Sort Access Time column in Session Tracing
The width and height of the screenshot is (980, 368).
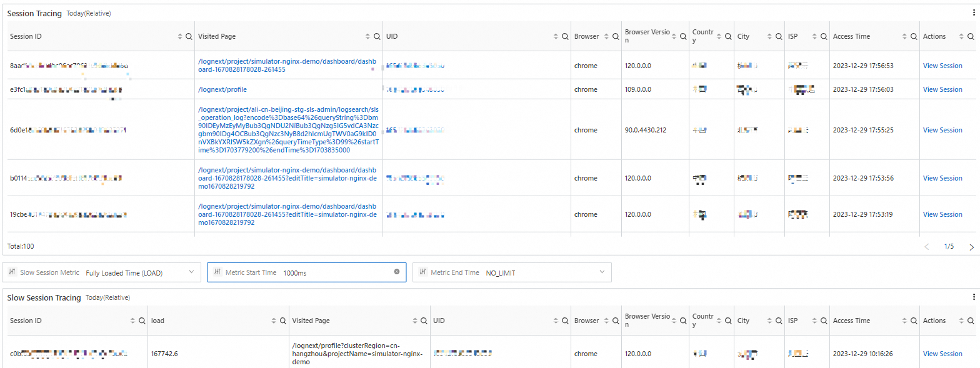[x=905, y=37]
